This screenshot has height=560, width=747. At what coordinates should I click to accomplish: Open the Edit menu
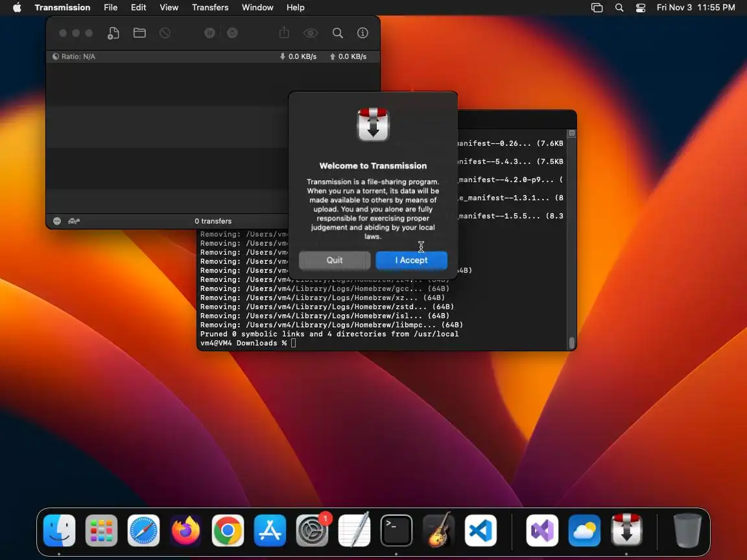tap(139, 8)
